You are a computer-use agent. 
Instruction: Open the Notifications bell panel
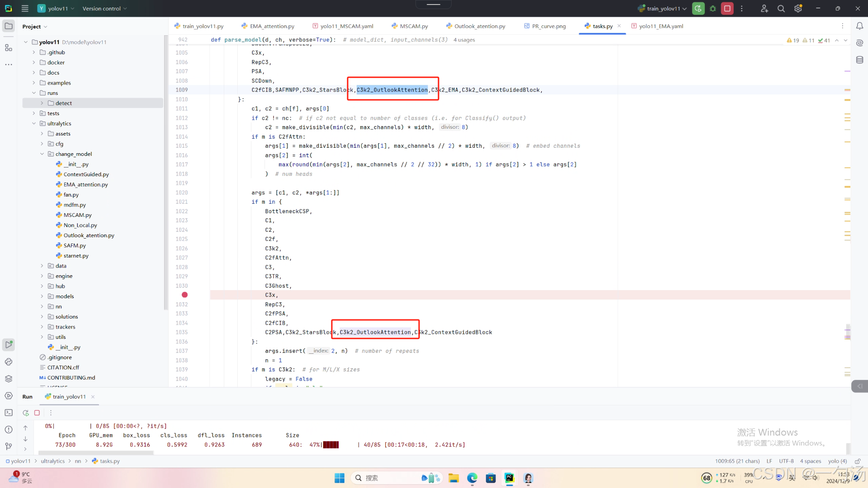pos(859,26)
